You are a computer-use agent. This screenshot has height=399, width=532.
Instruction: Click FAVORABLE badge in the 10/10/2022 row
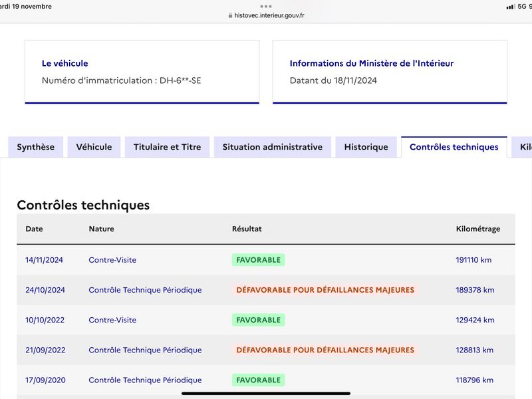pos(259,320)
